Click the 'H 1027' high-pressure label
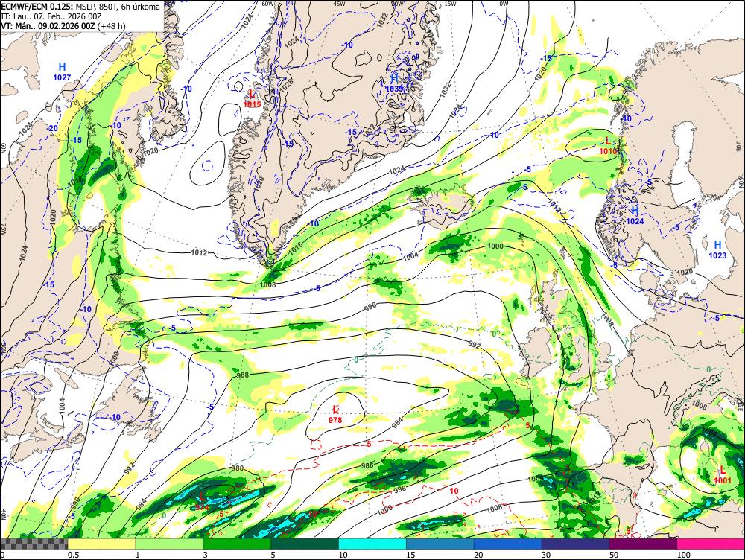This screenshot has height=560, width=745. point(62,71)
